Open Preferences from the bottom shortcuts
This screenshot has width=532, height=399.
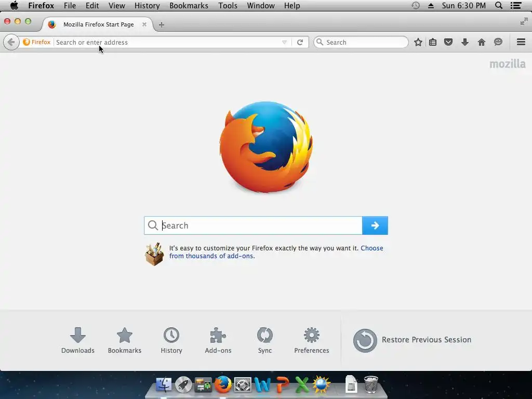pyautogui.click(x=312, y=340)
